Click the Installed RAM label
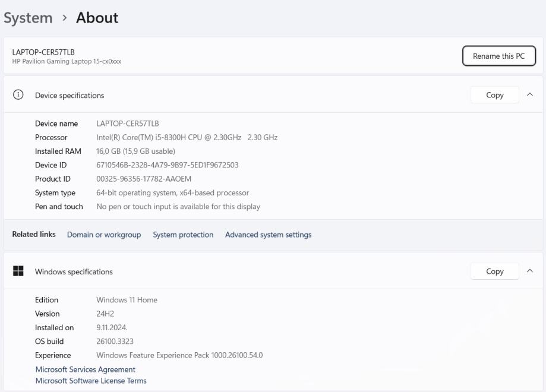 point(58,151)
